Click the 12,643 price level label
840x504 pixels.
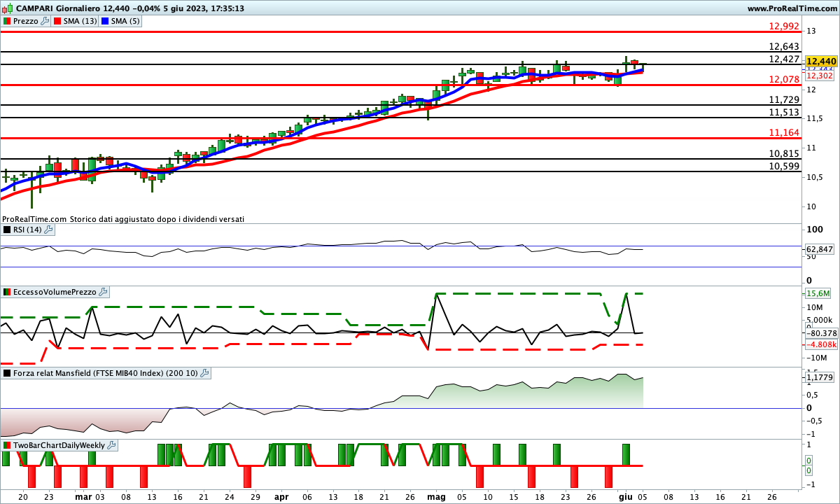[x=784, y=46]
